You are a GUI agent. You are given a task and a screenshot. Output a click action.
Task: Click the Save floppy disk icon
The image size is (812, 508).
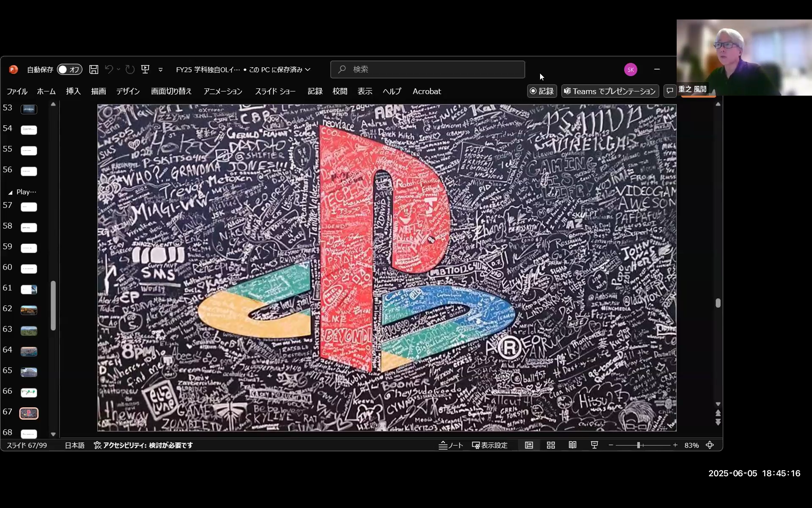[94, 69]
